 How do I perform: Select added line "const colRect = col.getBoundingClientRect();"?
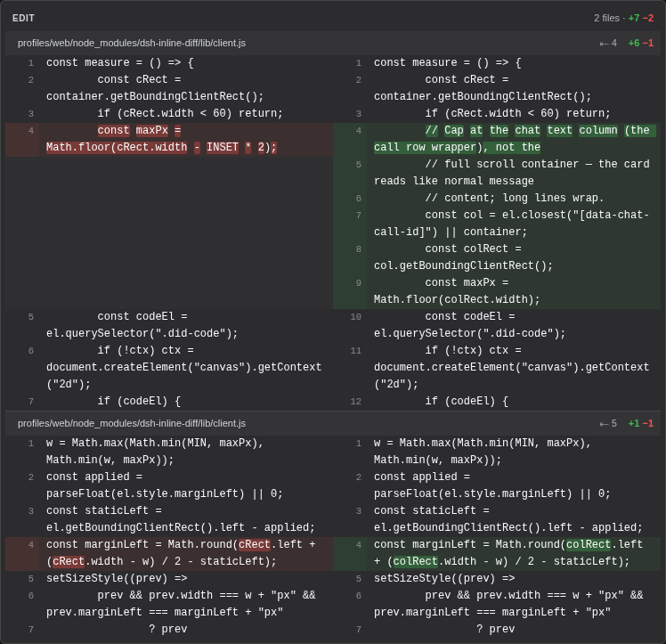pos(497,257)
